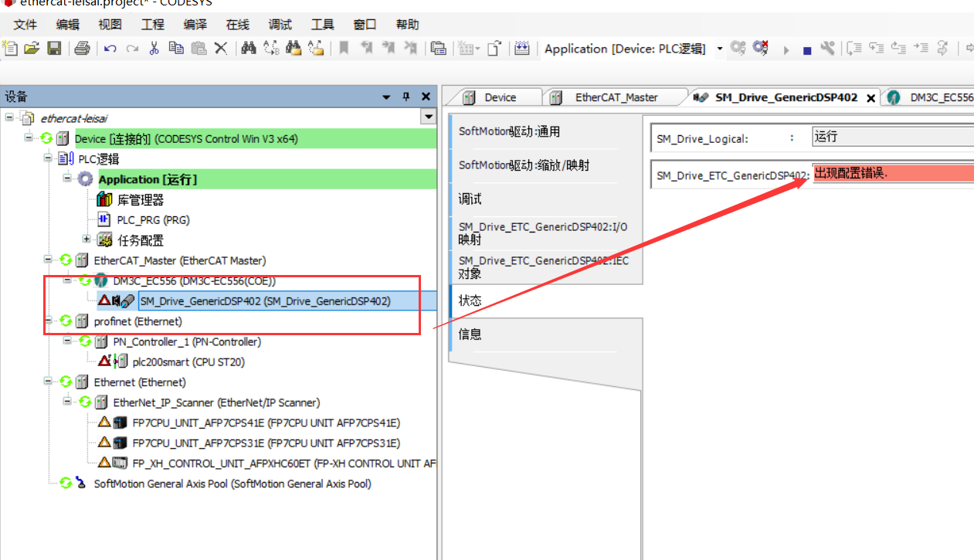Open project with the folder icon
The image size is (974, 560).
[x=32, y=49]
